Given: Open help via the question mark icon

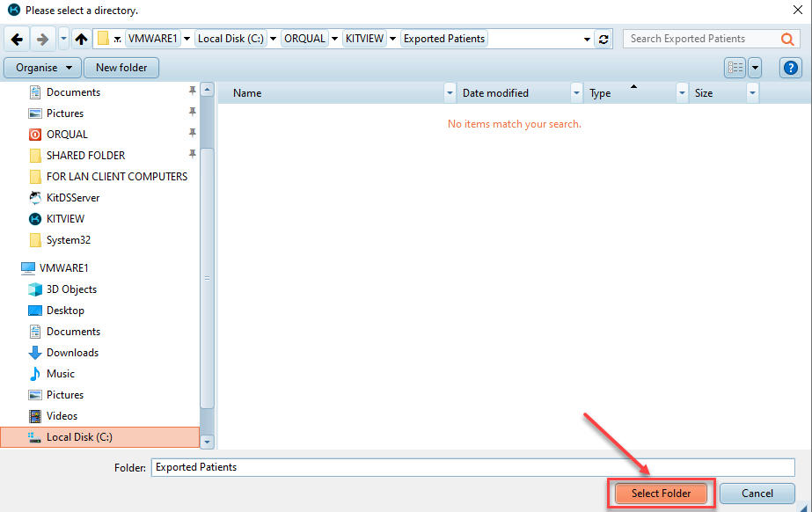Looking at the screenshot, I should tap(790, 68).
